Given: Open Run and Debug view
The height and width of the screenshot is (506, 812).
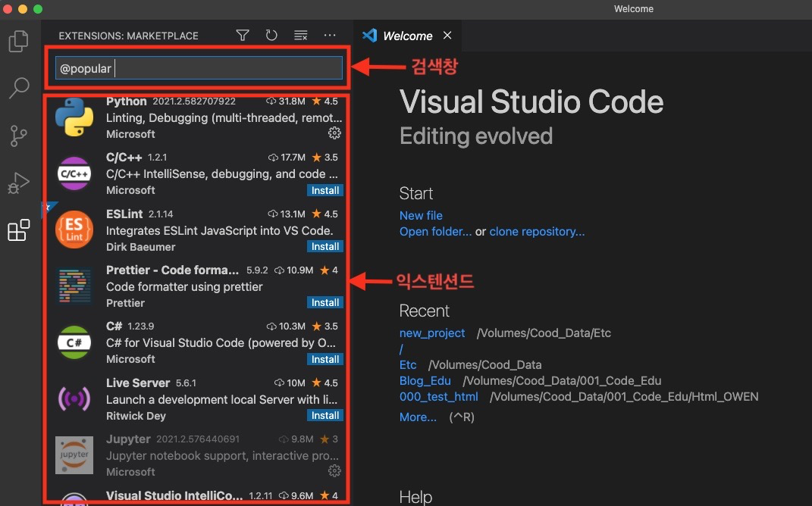Looking at the screenshot, I should click(x=19, y=183).
